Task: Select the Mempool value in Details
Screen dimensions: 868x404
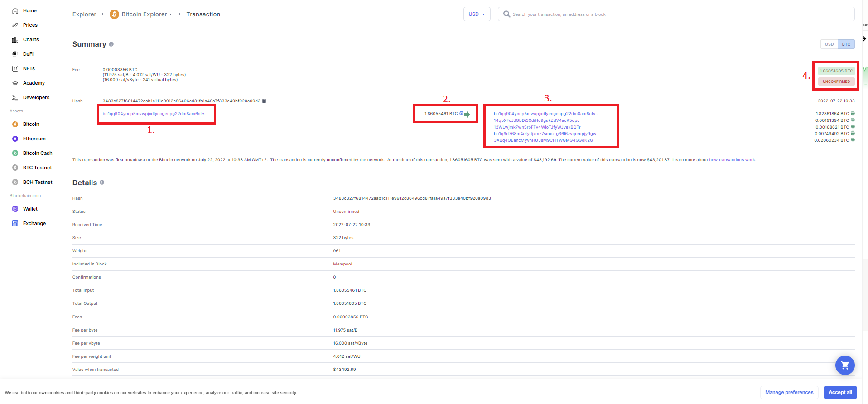Action: tap(342, 264)
